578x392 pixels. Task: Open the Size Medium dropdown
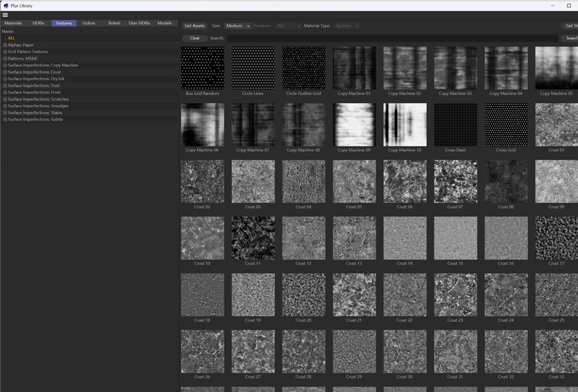[x=237, y=26]
